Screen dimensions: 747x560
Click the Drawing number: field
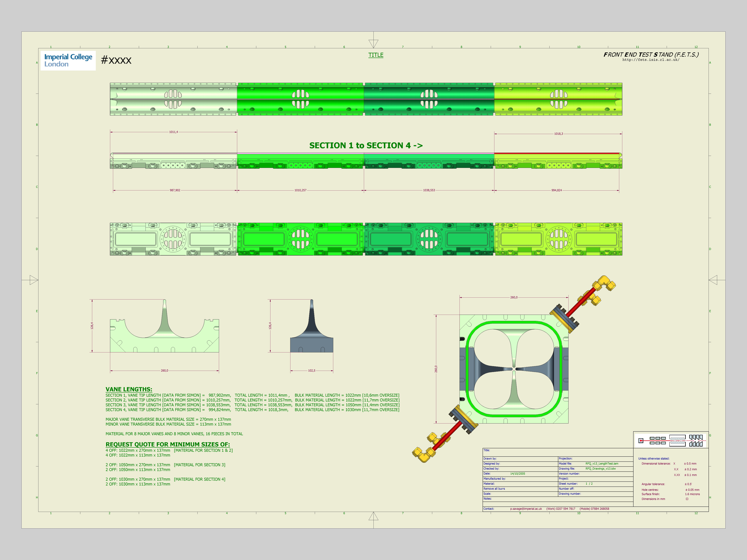coord(596,494)
